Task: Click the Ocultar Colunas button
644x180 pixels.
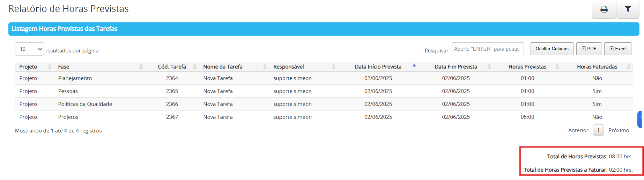Action: point(552,49)
